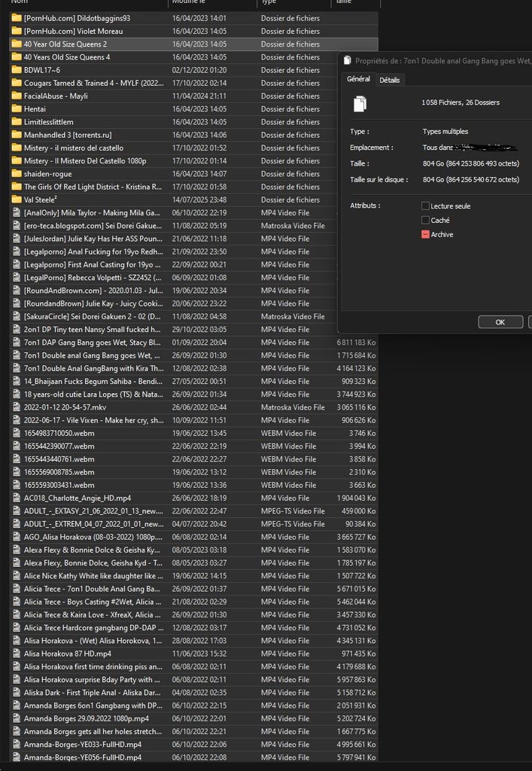Image resolution: width=532 pixels, height=771 pixels.
Task: Select the Général tab
Action: [x=357, y=79]
